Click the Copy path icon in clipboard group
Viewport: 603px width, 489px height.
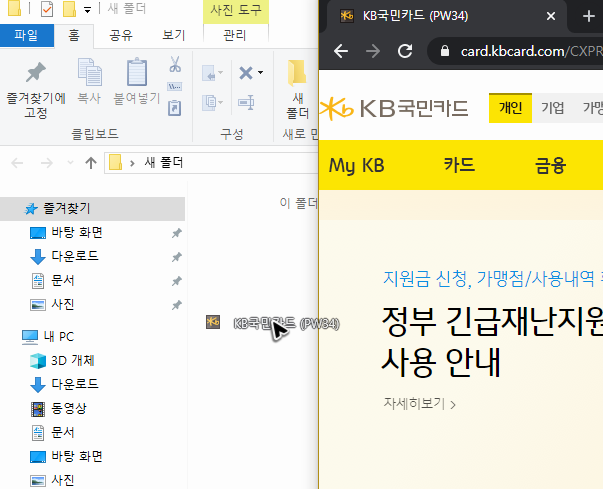pos(175,86)
